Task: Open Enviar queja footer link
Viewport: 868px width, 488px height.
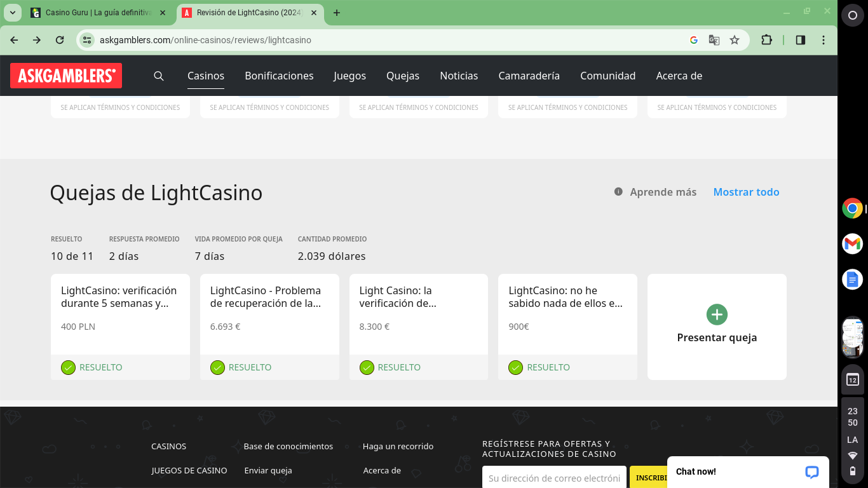Action: (x=268, y=471)
